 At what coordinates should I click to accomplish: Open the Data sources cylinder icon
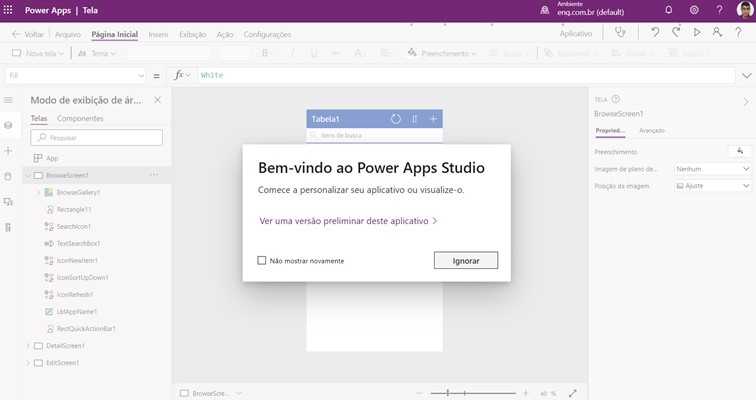8,176
